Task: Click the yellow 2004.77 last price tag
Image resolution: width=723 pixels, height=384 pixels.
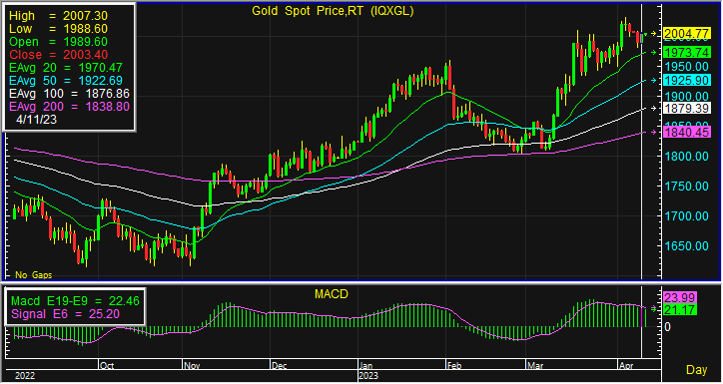Action: coord(687,33)
